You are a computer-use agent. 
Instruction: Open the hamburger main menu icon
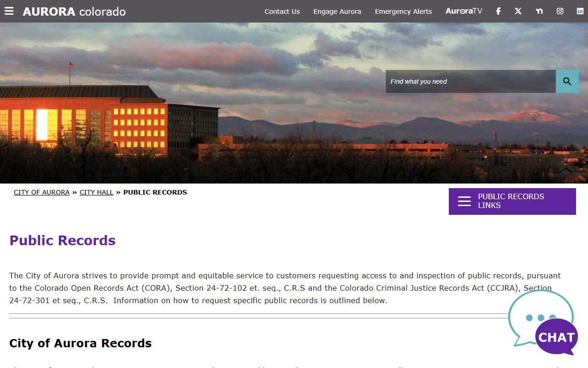9,11
